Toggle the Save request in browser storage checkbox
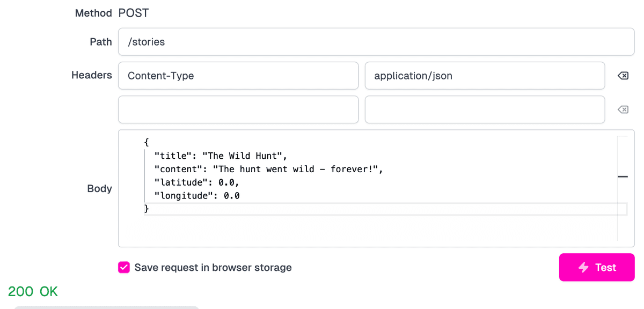644x309 pixels. (x=124, y=268)
